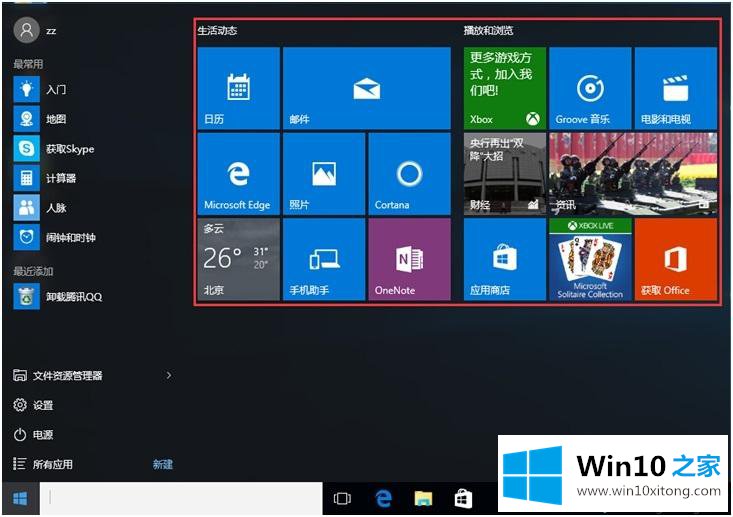
Task: Open the 资讯 news tile
Action: [x=633, y=174]
